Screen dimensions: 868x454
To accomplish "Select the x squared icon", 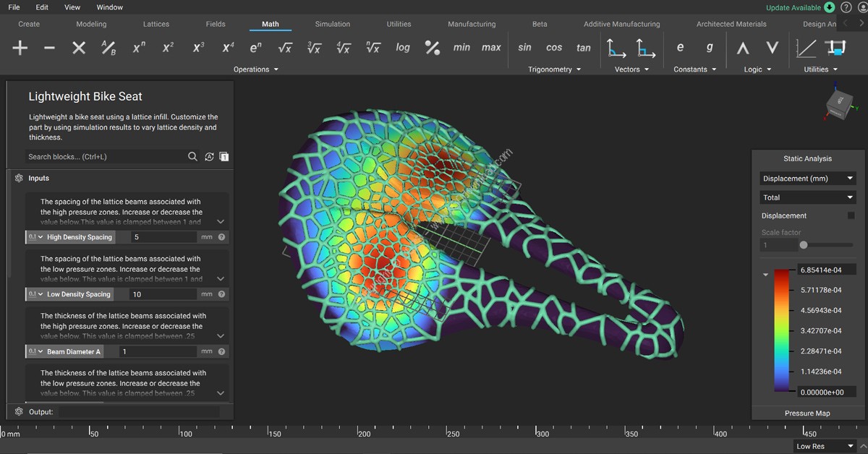I will [x=168, y=48].
